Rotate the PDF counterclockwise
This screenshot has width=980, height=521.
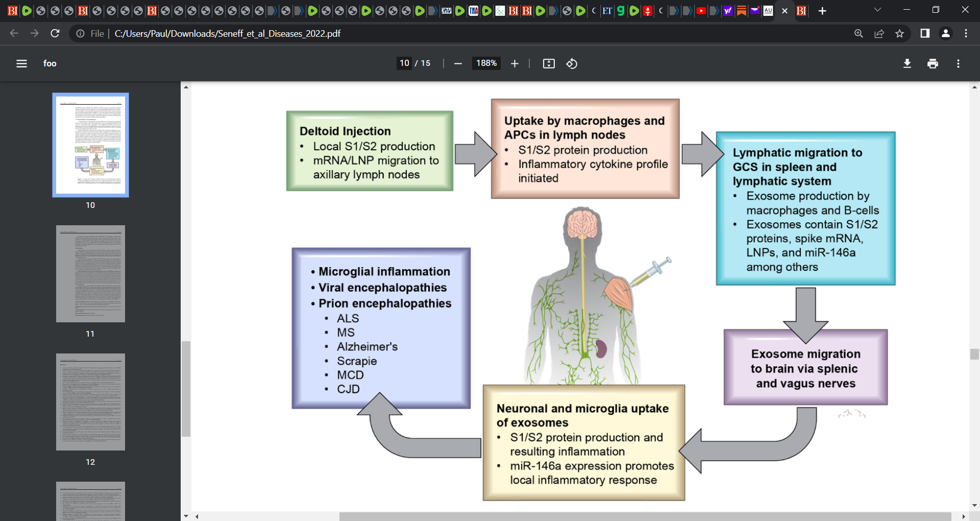pyautogui.click(x=572, y=63)
